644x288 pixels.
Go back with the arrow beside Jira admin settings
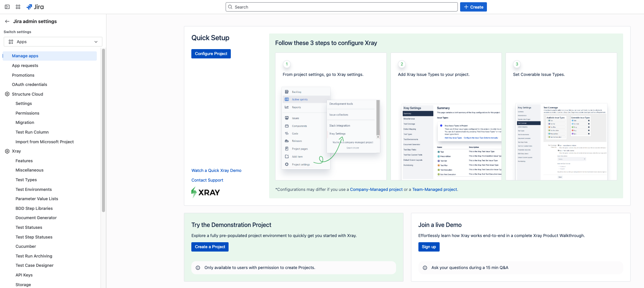click(7, 22)
